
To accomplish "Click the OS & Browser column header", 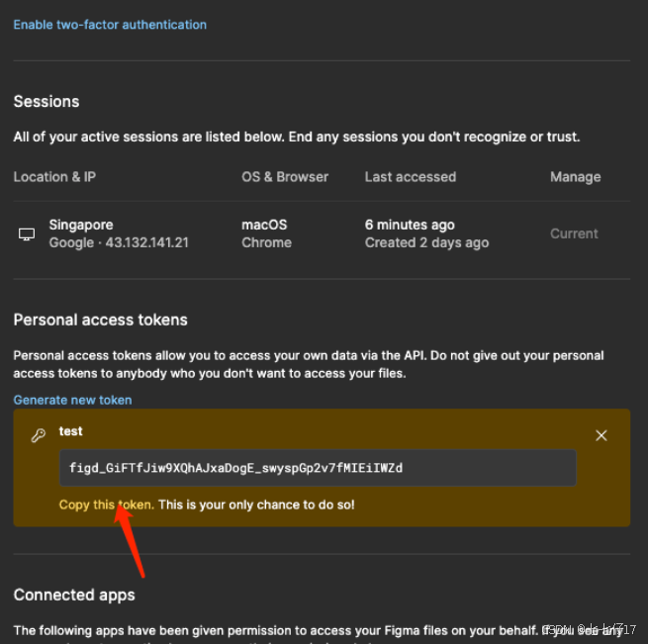I will pyautogui.click(x=285, y=177).
